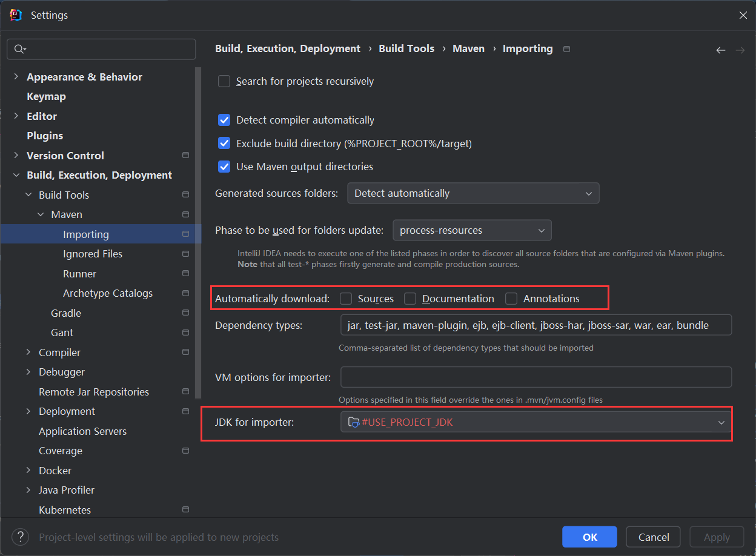Viewport: 756px width, 556px height.
Task: Enable automatic download of Sources
Action: point(346,299)
